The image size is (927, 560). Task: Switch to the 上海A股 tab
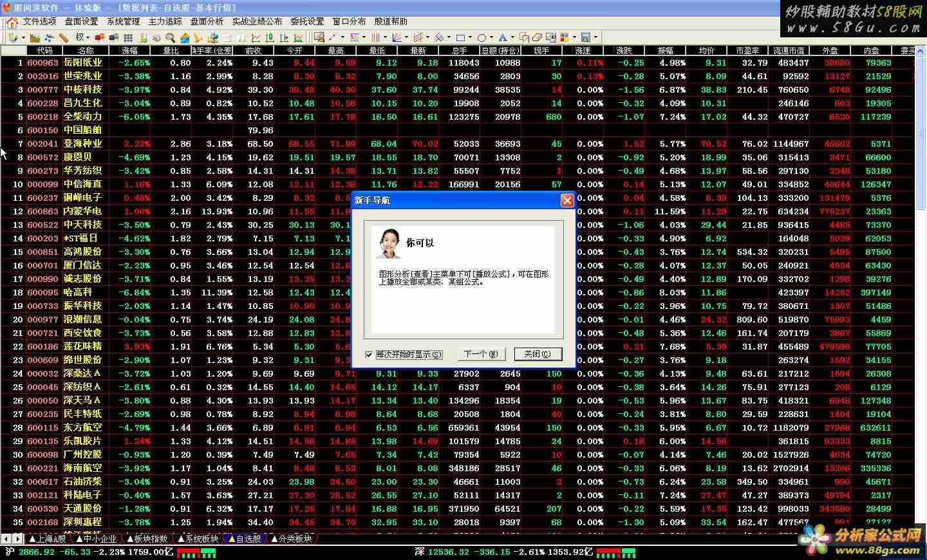pos(48,539)
